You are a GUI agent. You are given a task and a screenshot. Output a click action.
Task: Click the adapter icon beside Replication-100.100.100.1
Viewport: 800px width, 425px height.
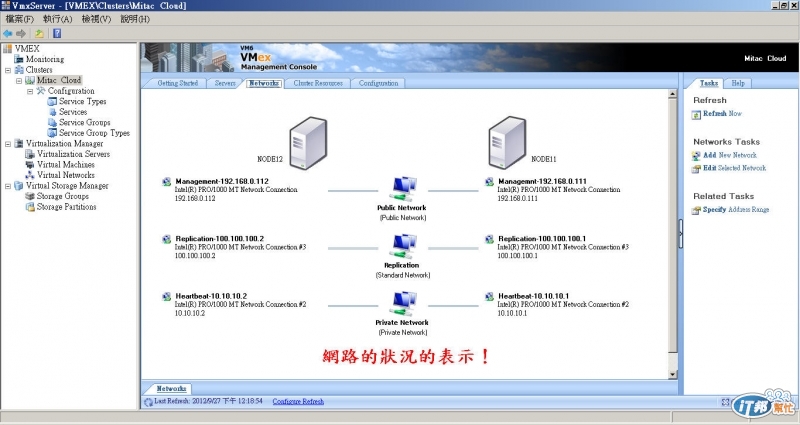click(489, 239)
